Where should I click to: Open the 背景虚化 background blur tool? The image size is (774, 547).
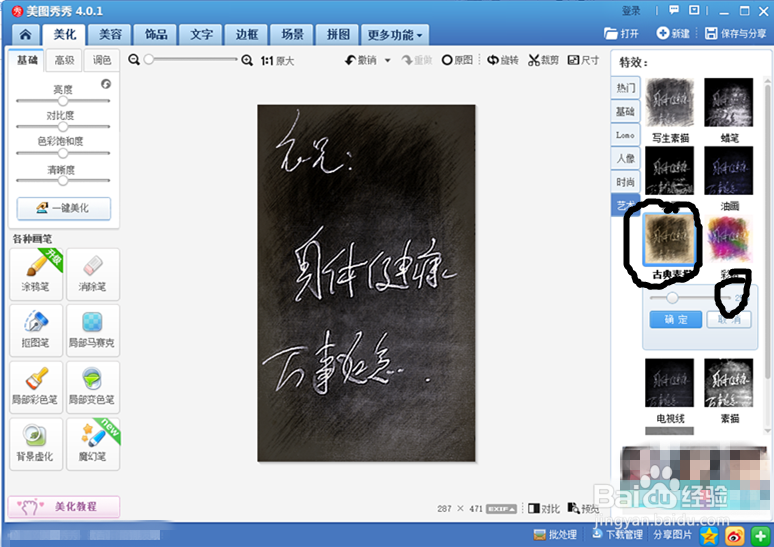coord(36,444)
